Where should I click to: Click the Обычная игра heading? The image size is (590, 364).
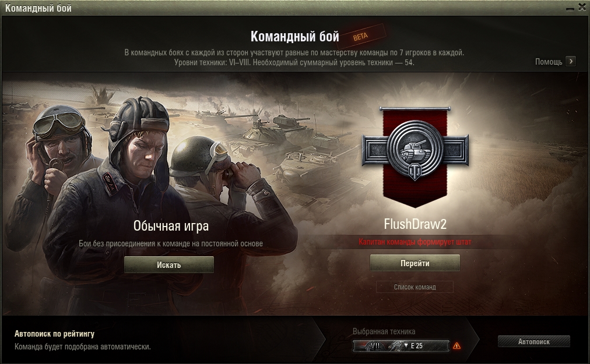(171, 225)
